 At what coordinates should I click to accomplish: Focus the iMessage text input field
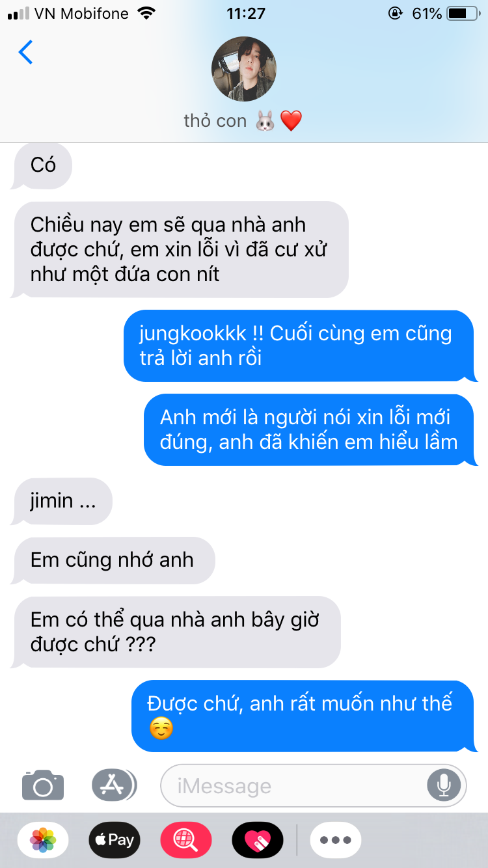coord(314,785)
